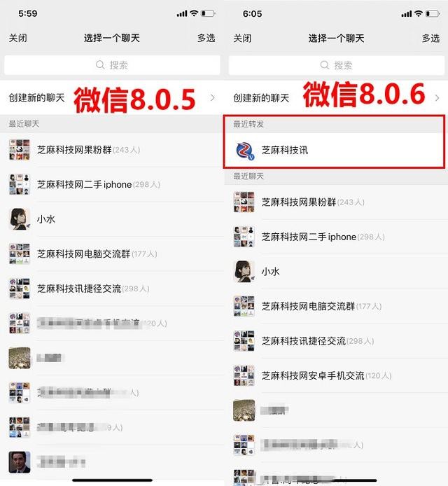Choose 芝麻科技网二手iphone chat on the left
448x486 pixels.
tap(112, 185)
